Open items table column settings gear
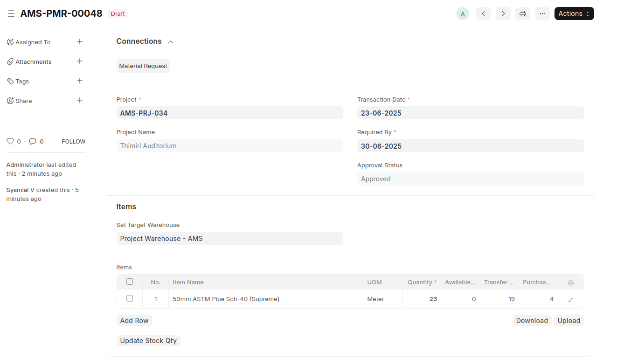The image size is (617, 364). pos(570,282)
